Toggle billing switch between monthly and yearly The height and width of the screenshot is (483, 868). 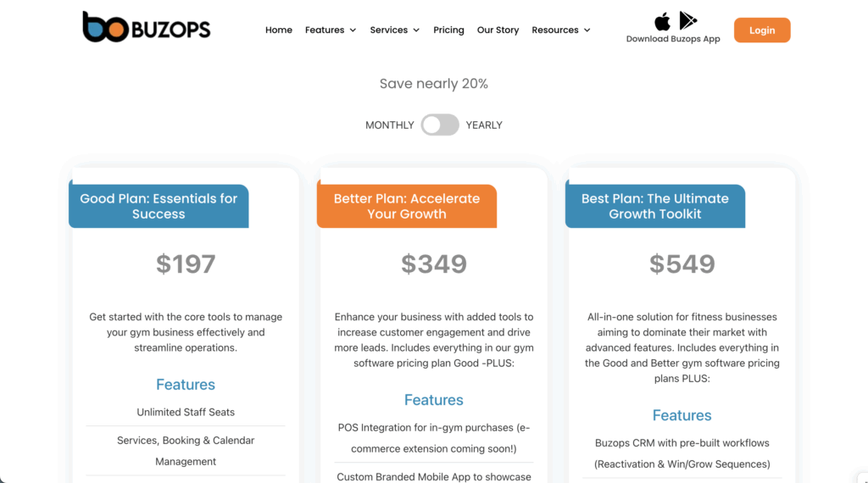tap(440, 125)
